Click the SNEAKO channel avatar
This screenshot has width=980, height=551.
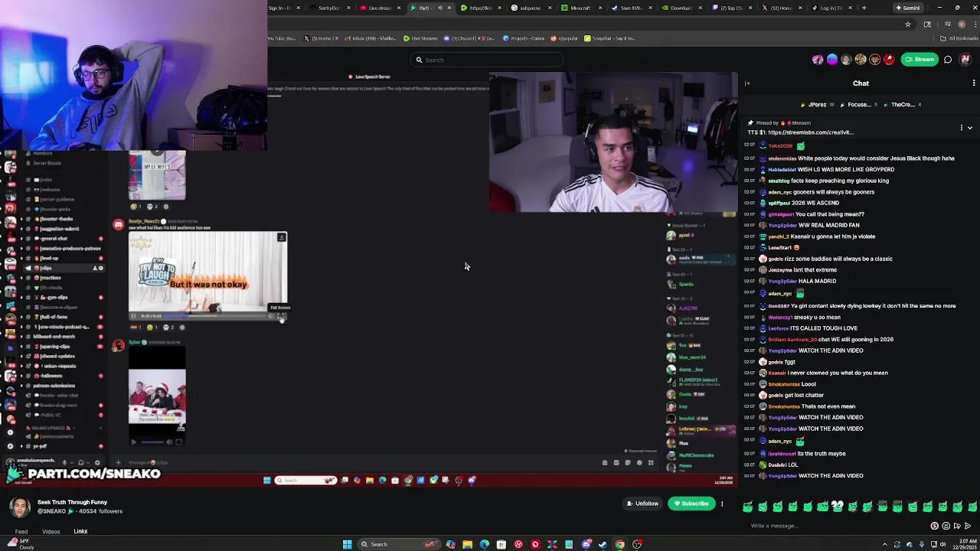20,507
